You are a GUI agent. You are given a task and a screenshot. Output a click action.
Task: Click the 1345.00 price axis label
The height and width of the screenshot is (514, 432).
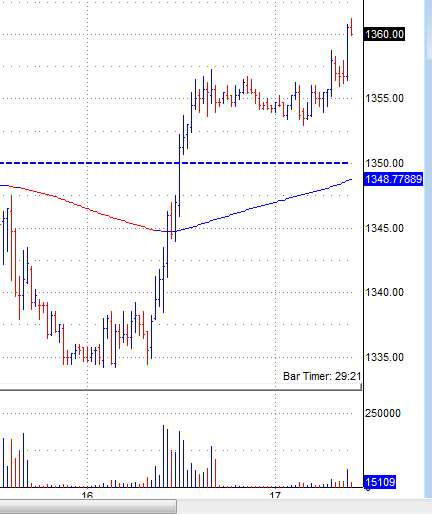tap(384, 228)
